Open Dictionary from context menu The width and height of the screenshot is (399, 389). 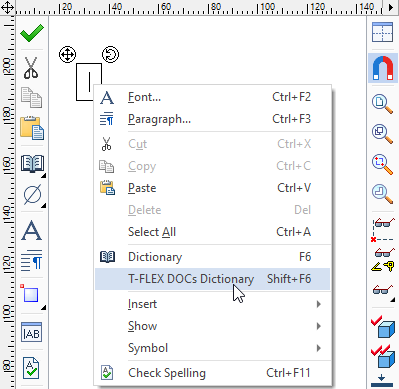pyautogui.click(x=213, y=257)
